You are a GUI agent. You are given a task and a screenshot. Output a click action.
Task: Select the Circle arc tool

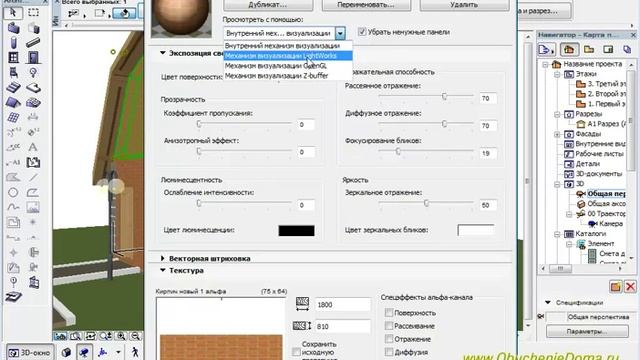pos(13,192)
